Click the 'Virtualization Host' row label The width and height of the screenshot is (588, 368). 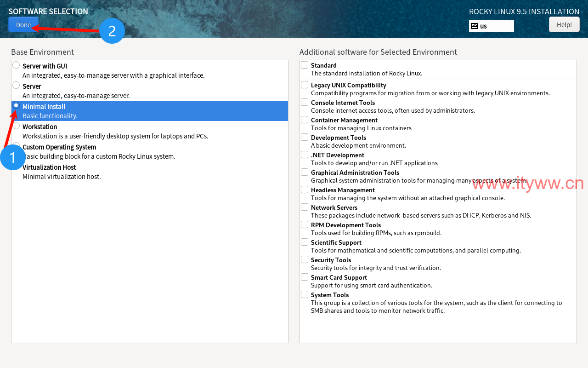49,167
